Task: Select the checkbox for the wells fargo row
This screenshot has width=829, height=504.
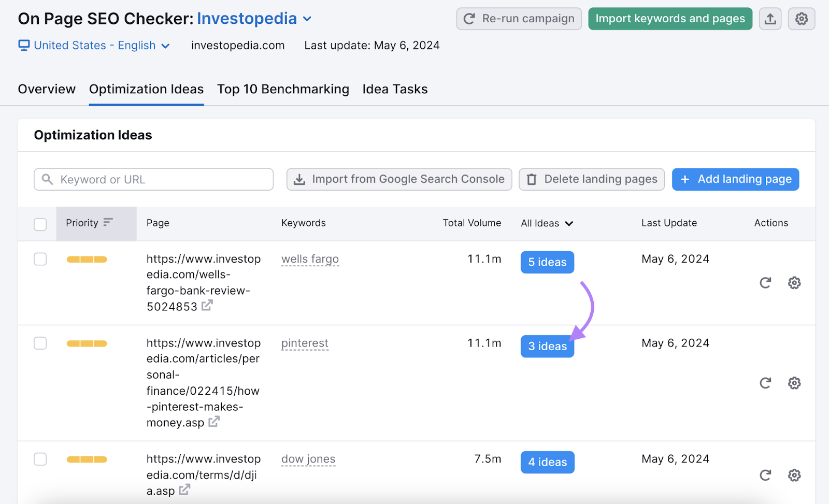Action: tap(40, 259)
